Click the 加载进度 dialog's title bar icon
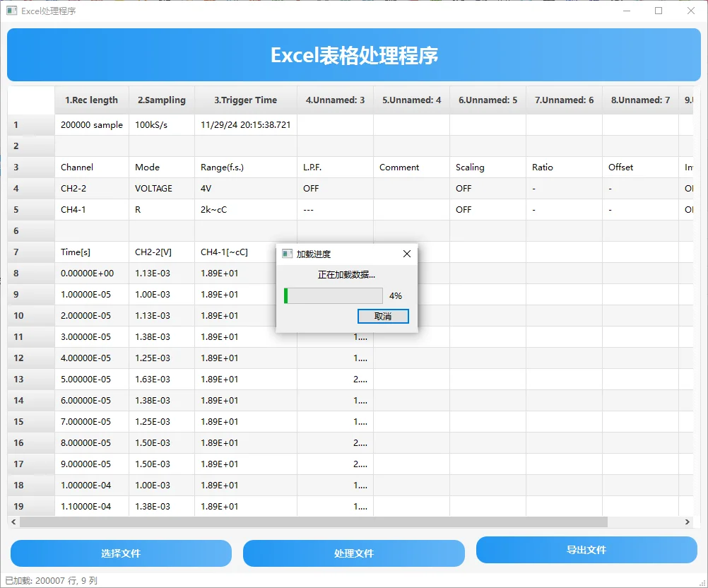 coord(287,253)
